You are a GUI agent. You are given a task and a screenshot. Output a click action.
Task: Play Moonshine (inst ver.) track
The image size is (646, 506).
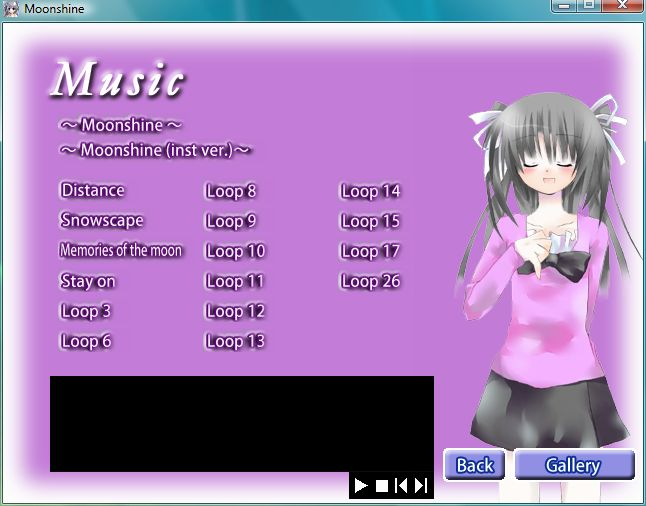click(155, 150)
